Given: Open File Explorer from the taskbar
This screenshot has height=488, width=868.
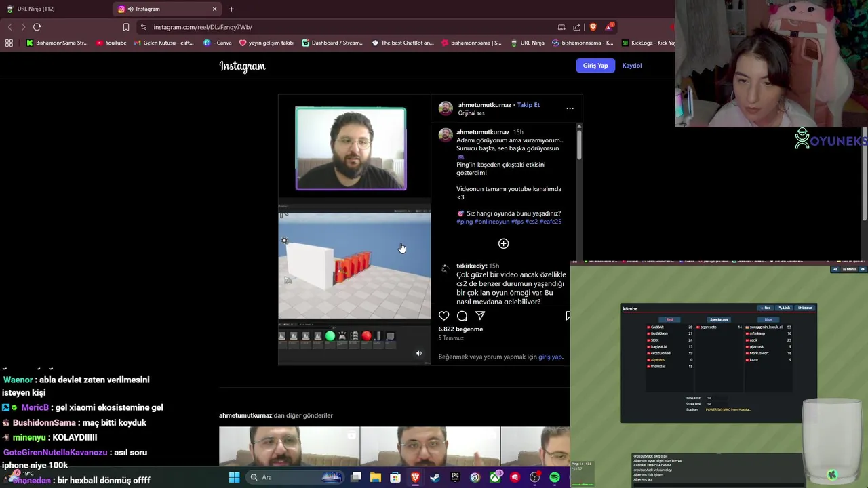Looking at the screenshot, I should pos(376,477).
